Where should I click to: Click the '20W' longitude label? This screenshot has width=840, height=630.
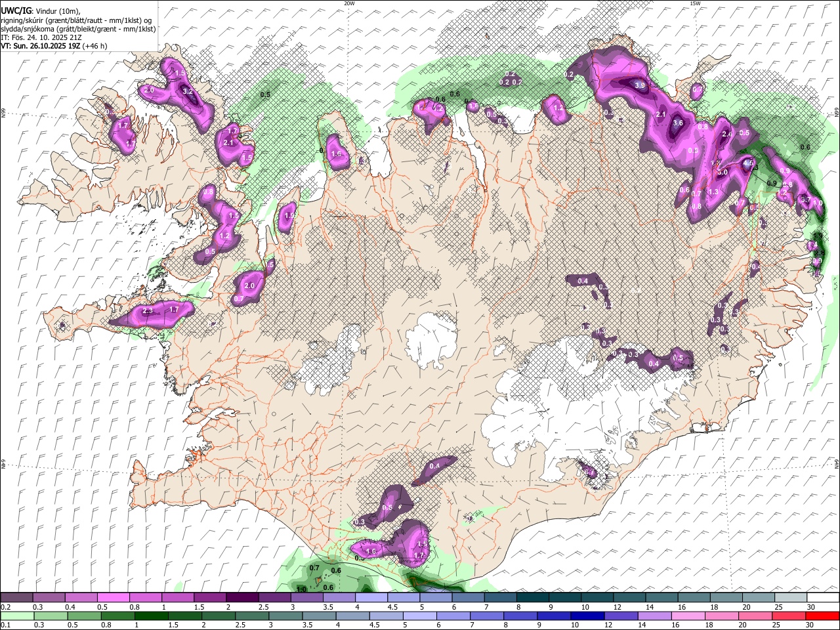tap(349, 3)
